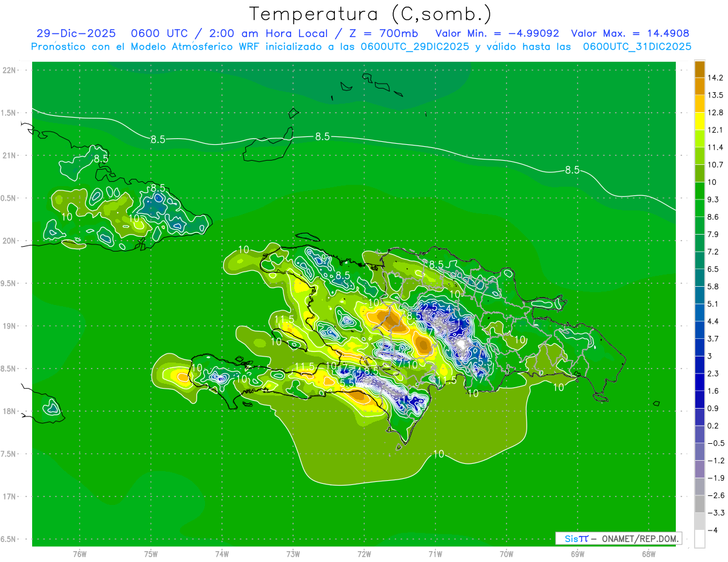Click the '69W' longitude axis label

(x=578, y=554)
